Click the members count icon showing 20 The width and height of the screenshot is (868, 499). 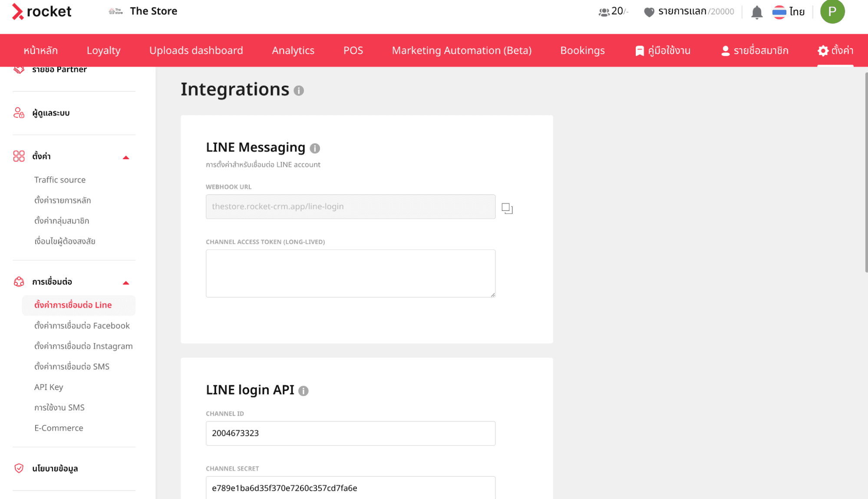pos(604,12)
